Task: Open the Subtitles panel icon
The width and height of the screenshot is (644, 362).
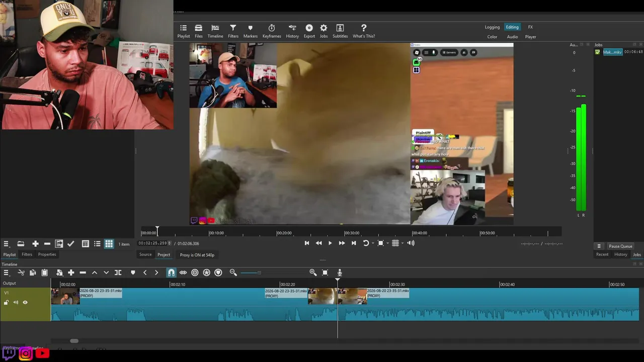Action: (x=340, y=31)
